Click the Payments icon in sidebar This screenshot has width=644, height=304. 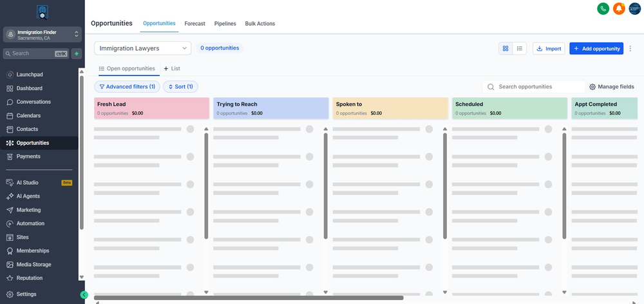10,157
